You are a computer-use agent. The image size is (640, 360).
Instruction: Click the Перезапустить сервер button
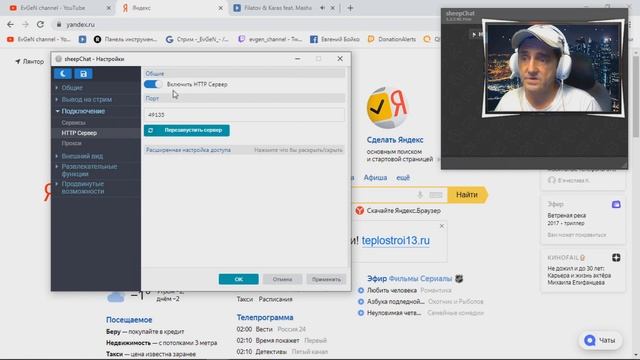click(187, 130)
